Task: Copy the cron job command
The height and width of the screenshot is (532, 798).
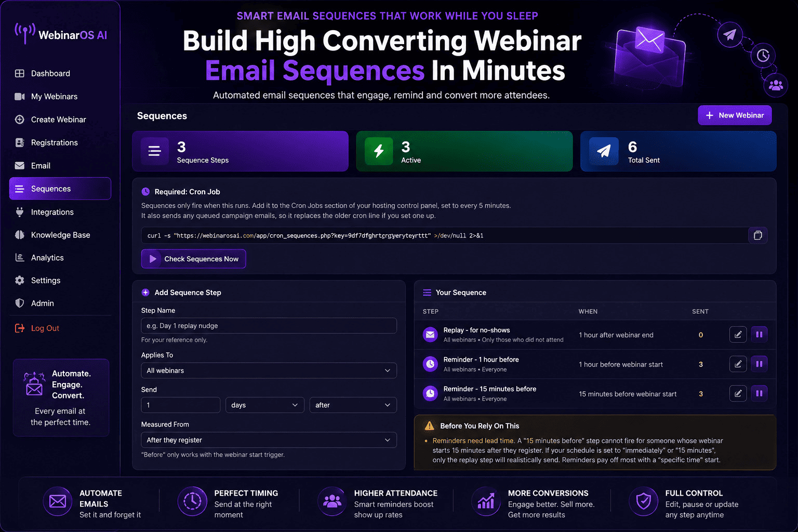Action: (758, 235)
